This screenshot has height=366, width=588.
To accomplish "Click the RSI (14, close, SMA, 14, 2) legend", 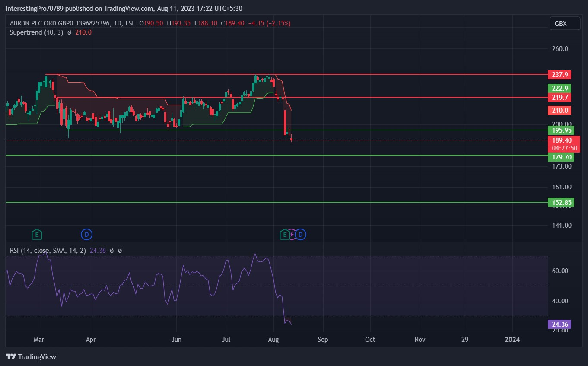I will (48, 250).
